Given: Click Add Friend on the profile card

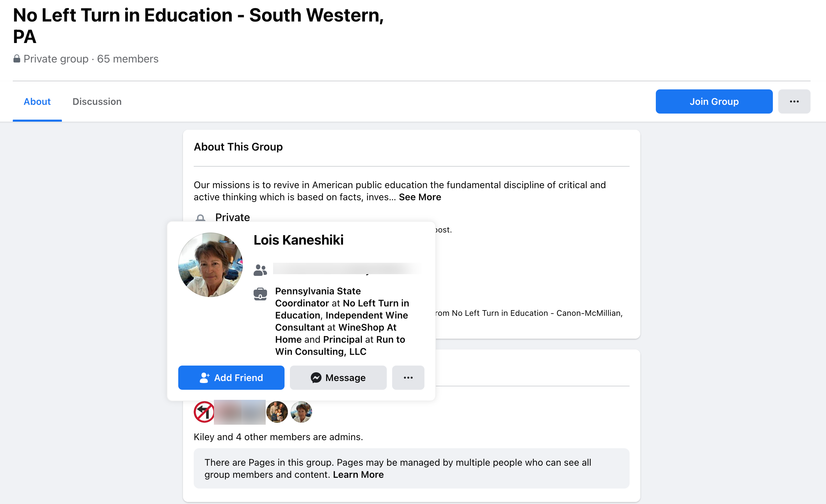Looking at the screenshot, I should pos(231,378).
